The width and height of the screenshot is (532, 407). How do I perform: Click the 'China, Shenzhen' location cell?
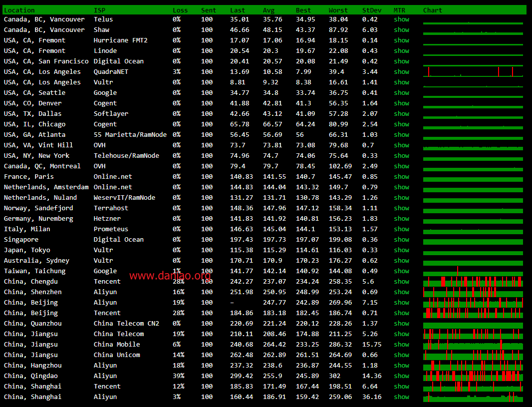click(32, 292)
